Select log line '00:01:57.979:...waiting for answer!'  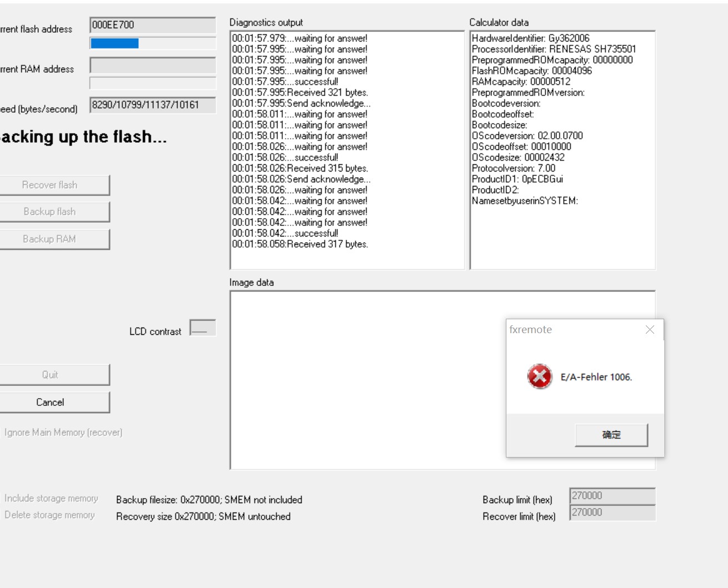point(300,38)
